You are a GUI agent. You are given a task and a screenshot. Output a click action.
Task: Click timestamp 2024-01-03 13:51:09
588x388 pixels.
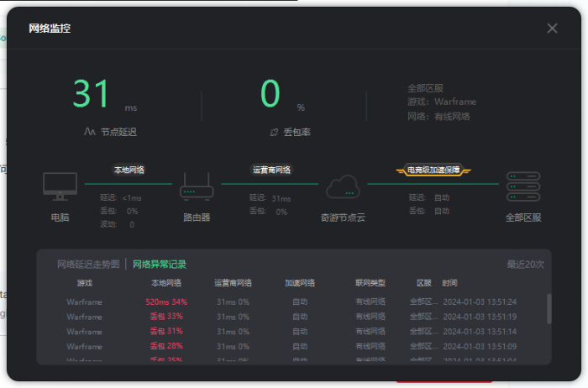(x=480, y=346)
